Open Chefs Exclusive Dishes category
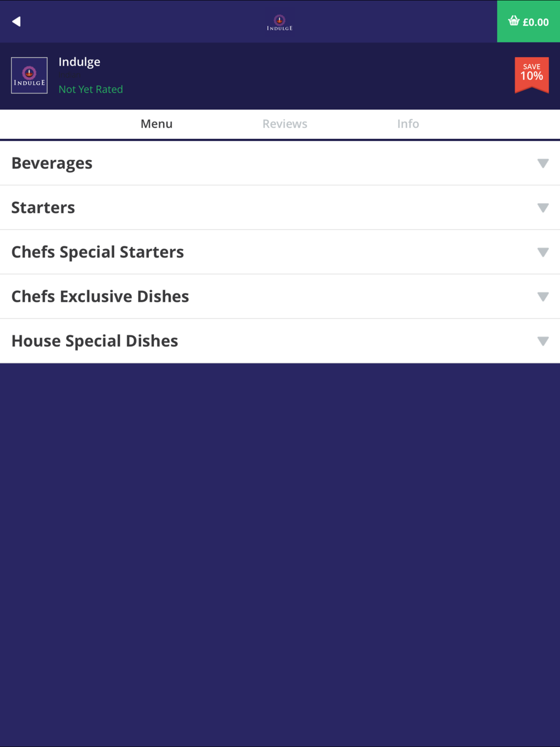The image size is (560, 747). pos(280,296)
